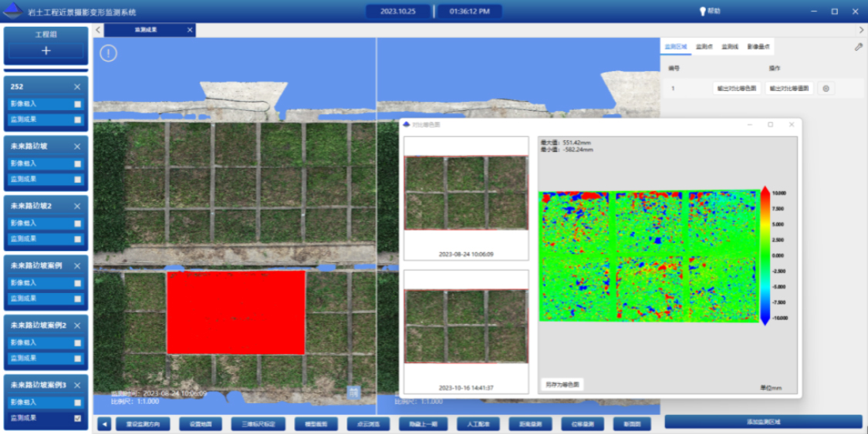Click the pencil edit icon in right panel
This screenshot has height=434, width=868.
coord(859,47)
